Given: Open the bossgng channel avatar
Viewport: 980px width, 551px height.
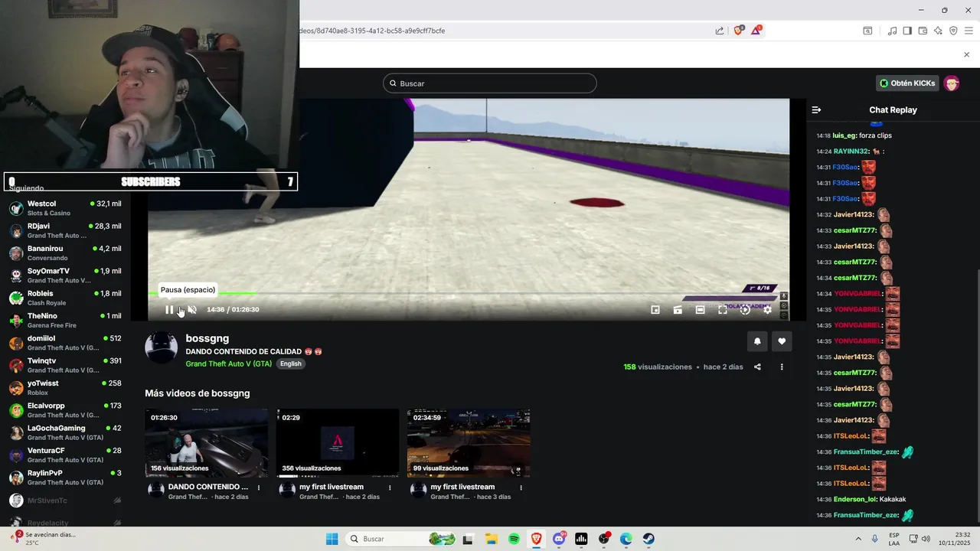Looking at the screenshot, I should tap(162, 348).
